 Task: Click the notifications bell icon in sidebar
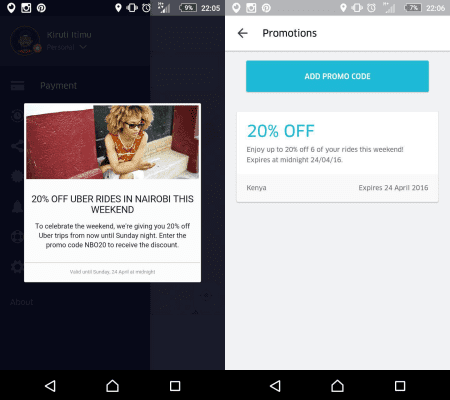tap(17, 206)
